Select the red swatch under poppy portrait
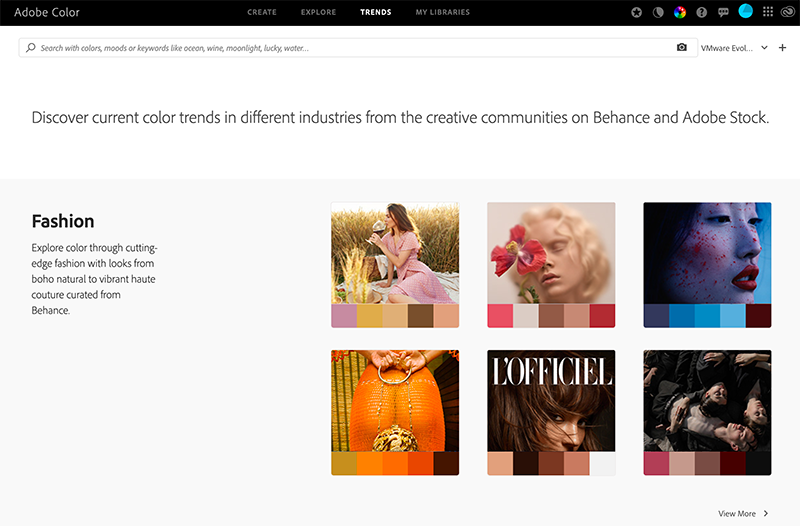This screenshot has height=526, width=800. coord(602,316)
